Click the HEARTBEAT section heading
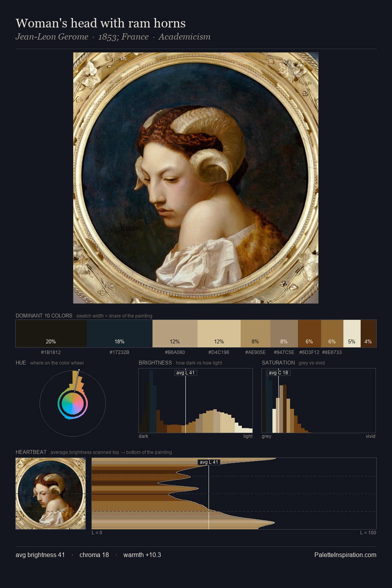Screen dimensions: 392x588 tap(31, 452)
